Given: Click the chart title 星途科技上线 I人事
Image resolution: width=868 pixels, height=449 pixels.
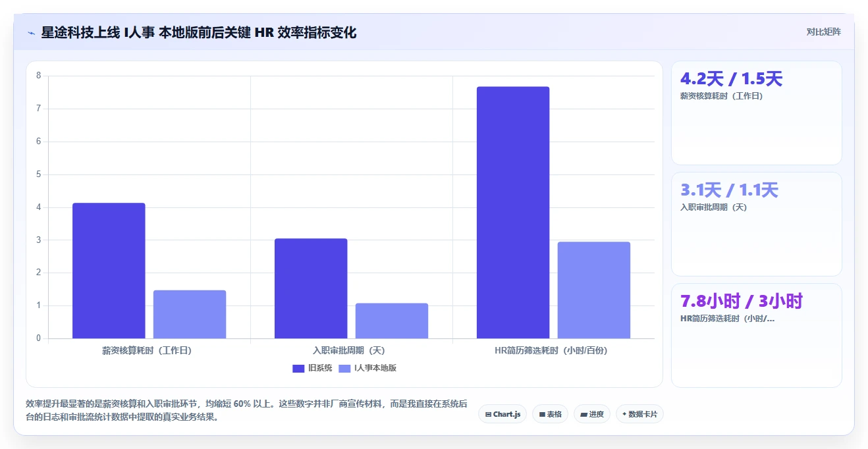Looking at the screenshot, I should point(198,33).
